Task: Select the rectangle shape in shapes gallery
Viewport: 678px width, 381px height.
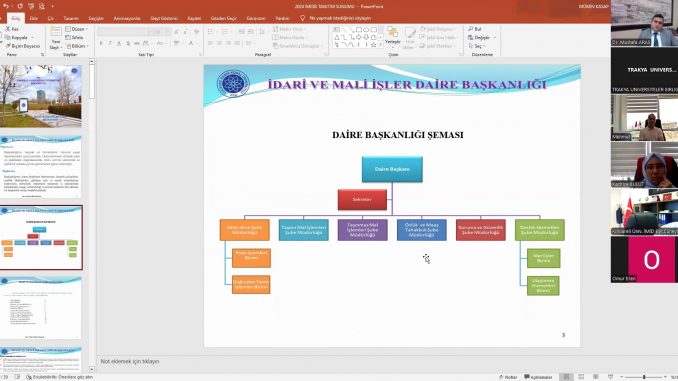Action: point(358,30)
